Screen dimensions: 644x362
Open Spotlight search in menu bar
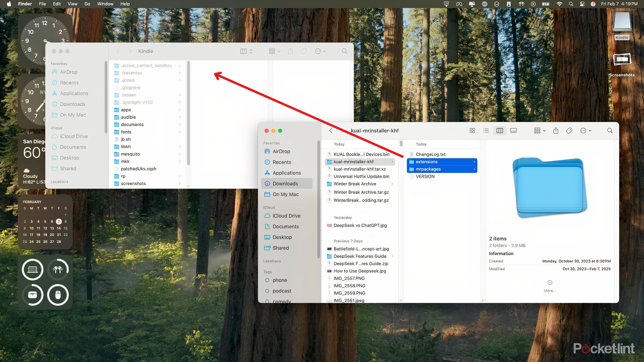click(571, 4)
